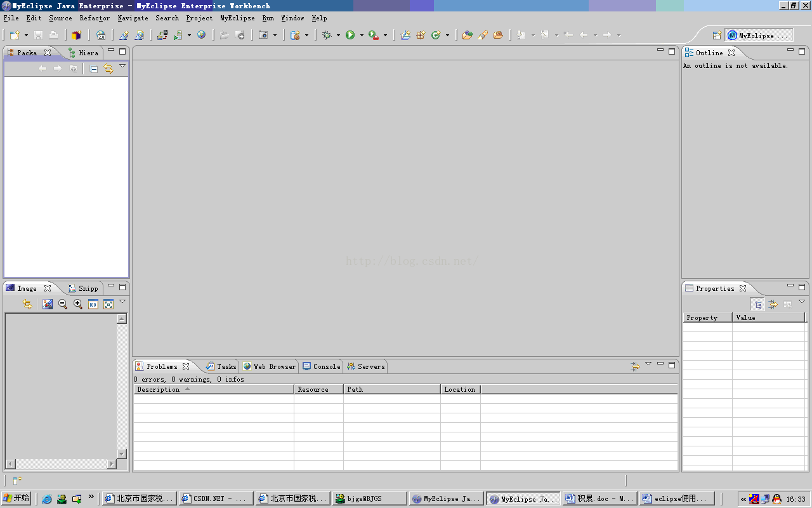
Task: Open the Refactor menu
Action: coord(95,18)
